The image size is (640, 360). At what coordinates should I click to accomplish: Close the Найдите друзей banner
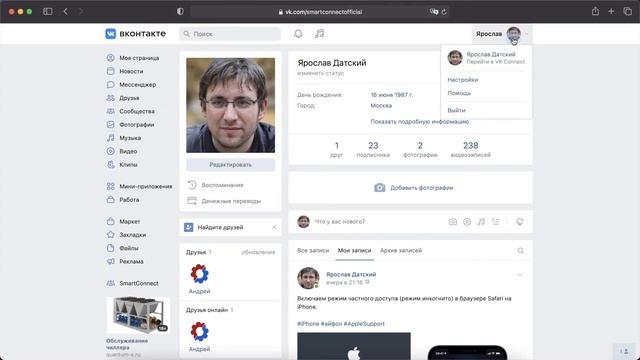point(274,227)
